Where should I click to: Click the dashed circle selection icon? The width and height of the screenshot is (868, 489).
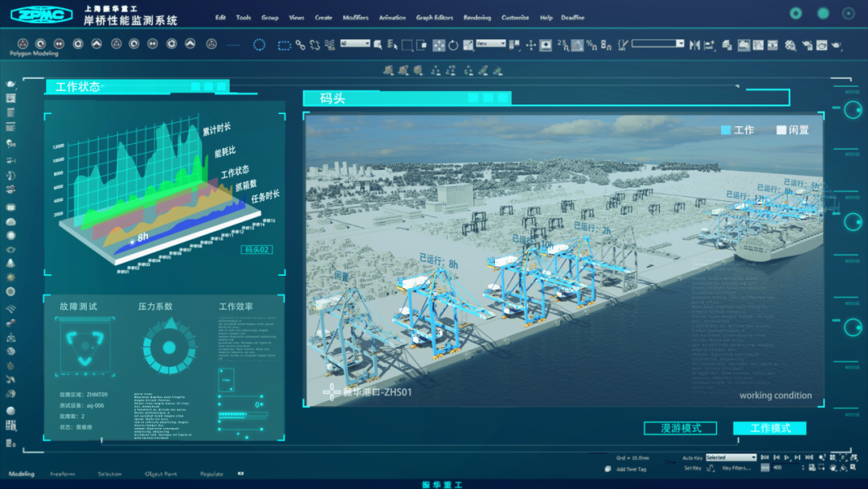pos(260,45)
